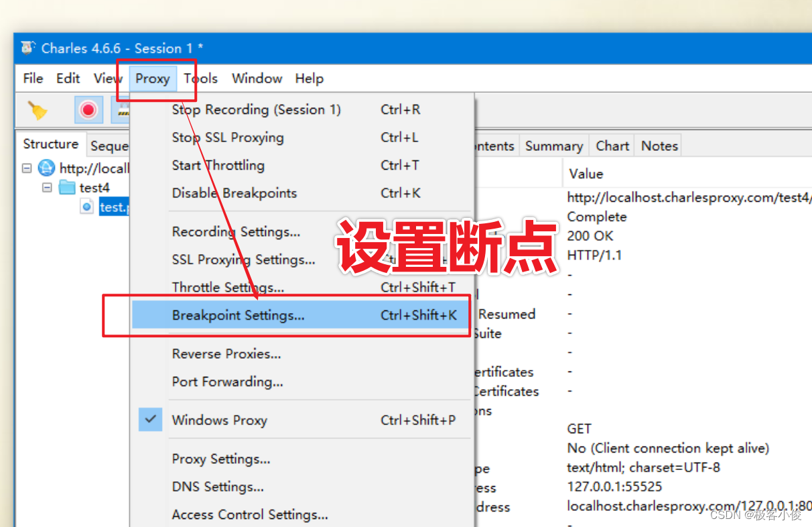Switch to the Structure tab
812x527 pixels.
[51, 144]
